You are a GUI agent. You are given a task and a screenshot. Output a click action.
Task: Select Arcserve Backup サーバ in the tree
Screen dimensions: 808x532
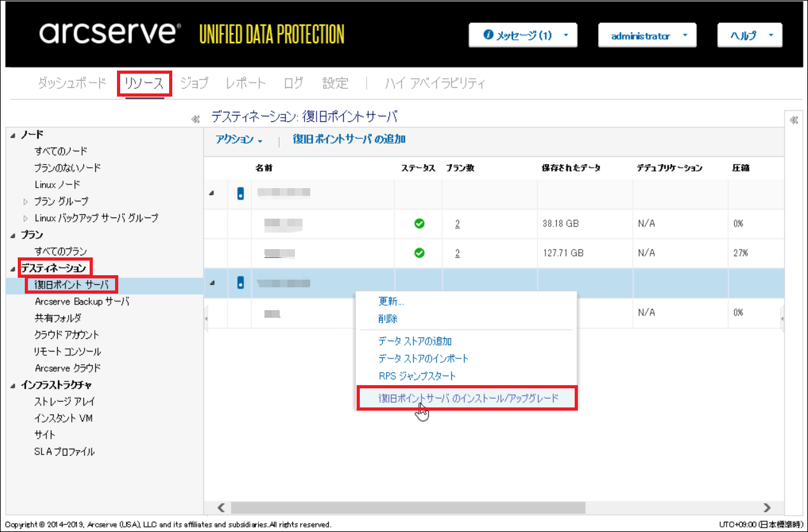click(x=82, y=301)
